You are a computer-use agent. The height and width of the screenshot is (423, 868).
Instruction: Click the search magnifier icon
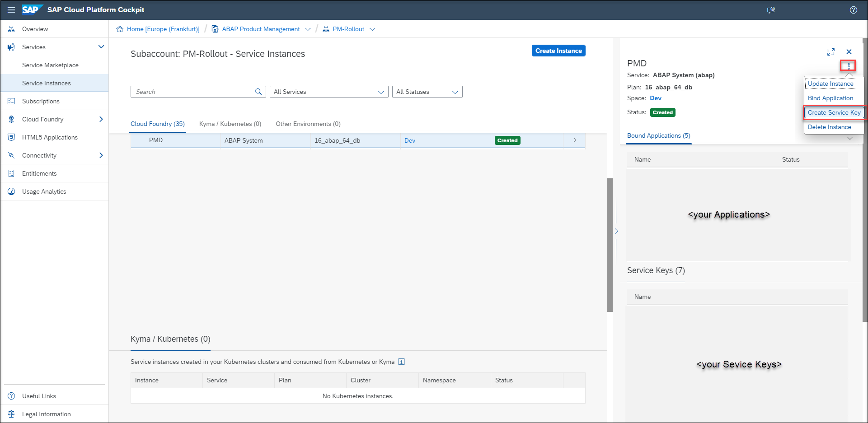[x=258, y=92]
